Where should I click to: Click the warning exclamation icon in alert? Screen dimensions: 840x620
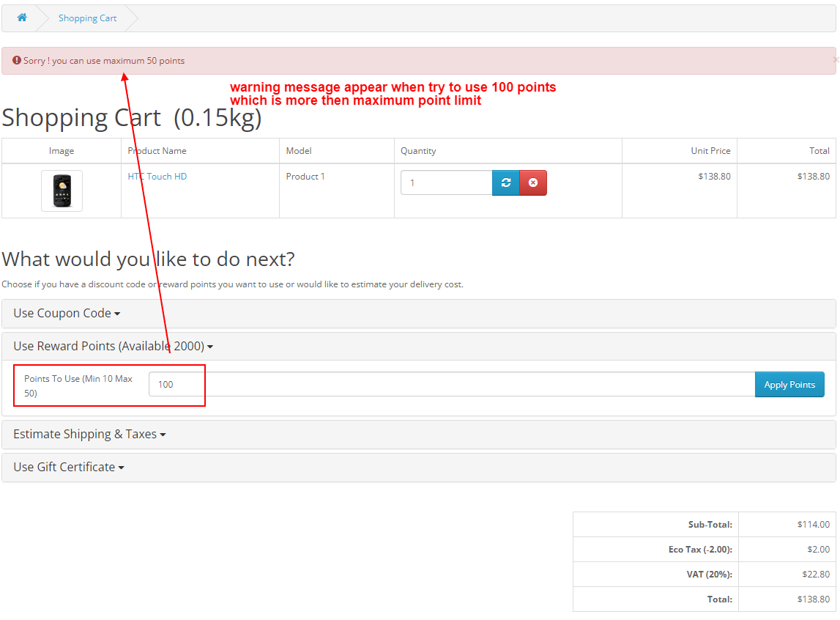point(17,61)
